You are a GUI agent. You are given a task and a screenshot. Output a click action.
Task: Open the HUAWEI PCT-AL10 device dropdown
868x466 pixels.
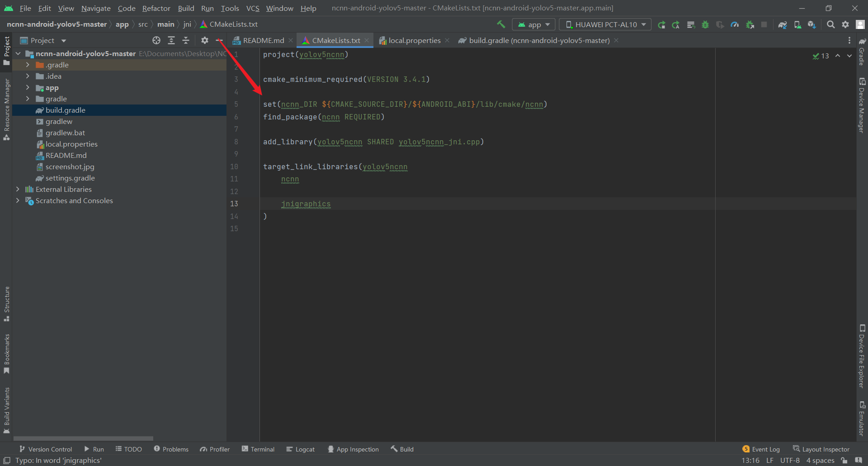(x=604, y=24)
